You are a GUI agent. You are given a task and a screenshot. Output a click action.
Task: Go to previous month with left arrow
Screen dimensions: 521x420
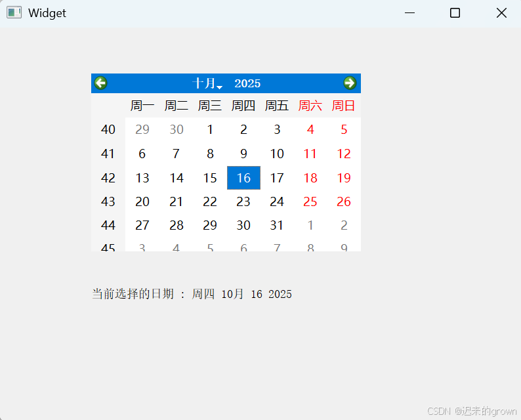point(100,83)
